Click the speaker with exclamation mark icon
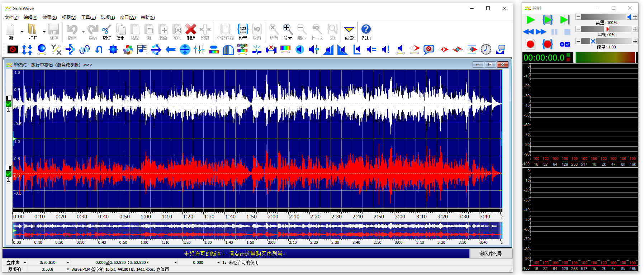This screenshot has height=275, width=644. [x=385, y=49]
